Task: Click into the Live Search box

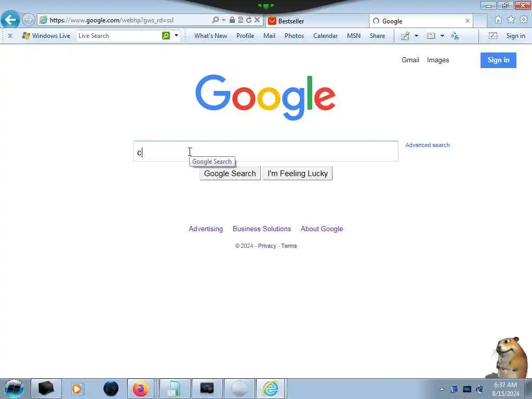Action: (119, 36)
